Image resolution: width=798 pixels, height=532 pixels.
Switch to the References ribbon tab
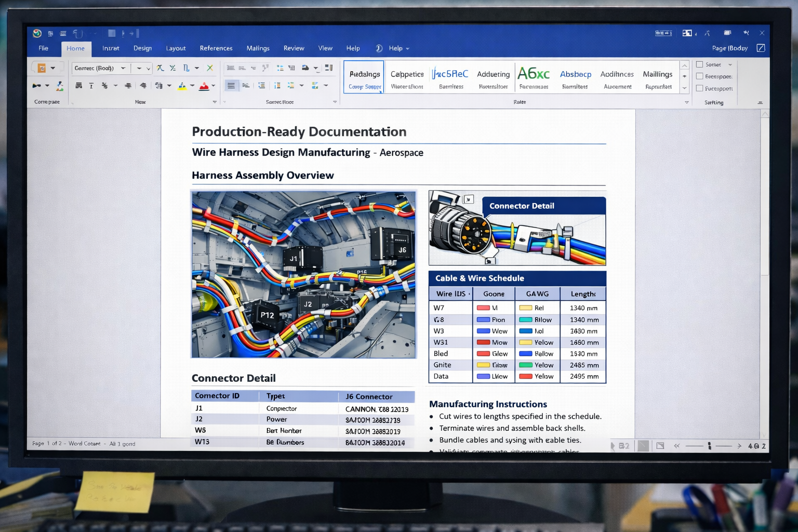tap(216, 48)
